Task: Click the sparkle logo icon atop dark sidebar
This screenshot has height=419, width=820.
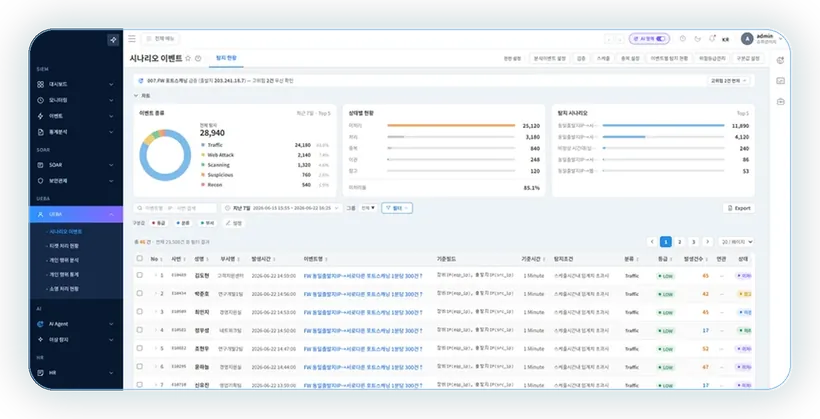Action: [x=113, y=40]
